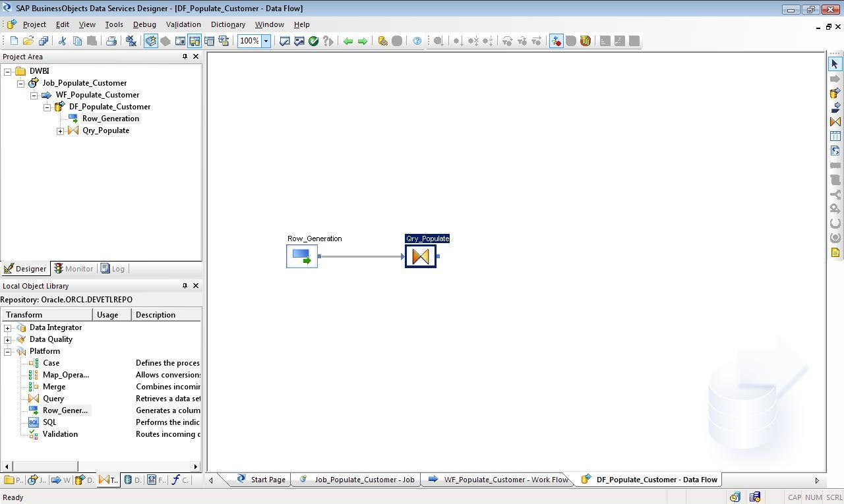Click the green Back arrow icon
844x504 pixels.
348,41
